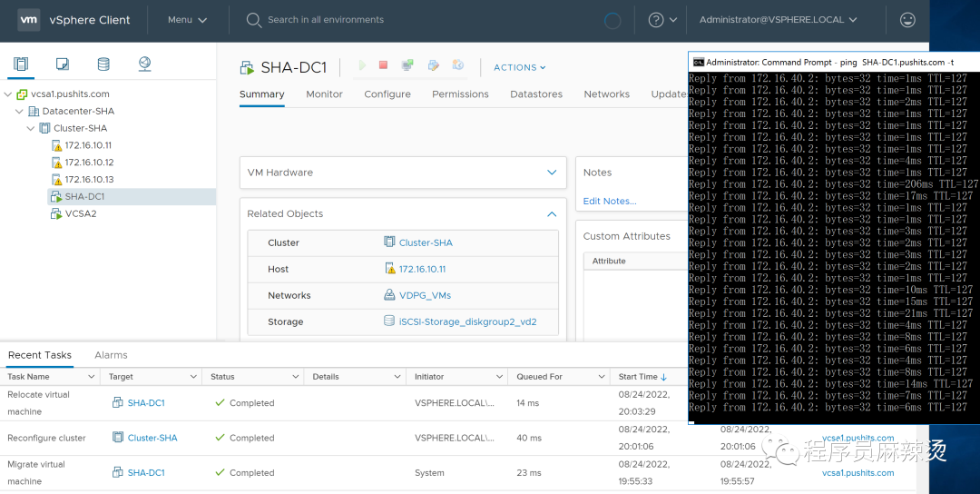Open Cluster-SHA target in Recent Tasks
This screenshot has width=980, height=494.
(x=152, y=439)
